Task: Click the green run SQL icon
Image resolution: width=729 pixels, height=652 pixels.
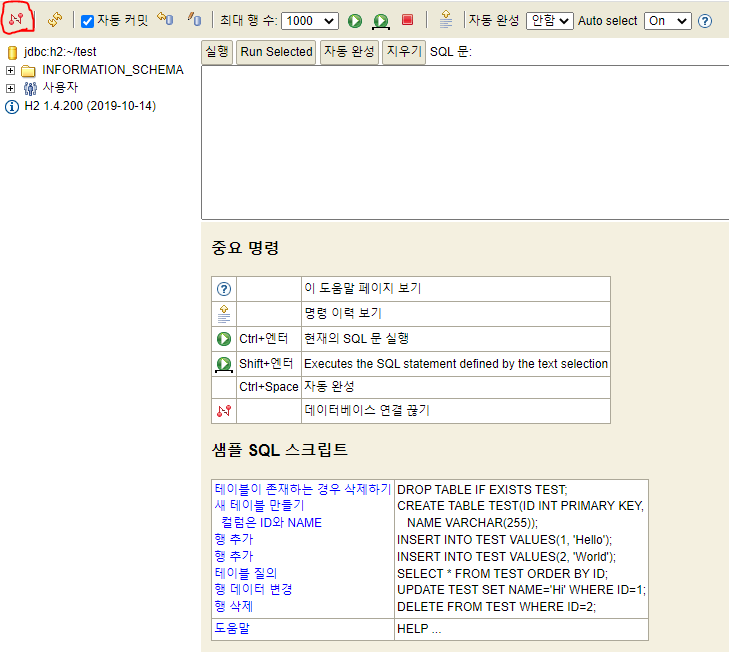Action: point(355,20)
